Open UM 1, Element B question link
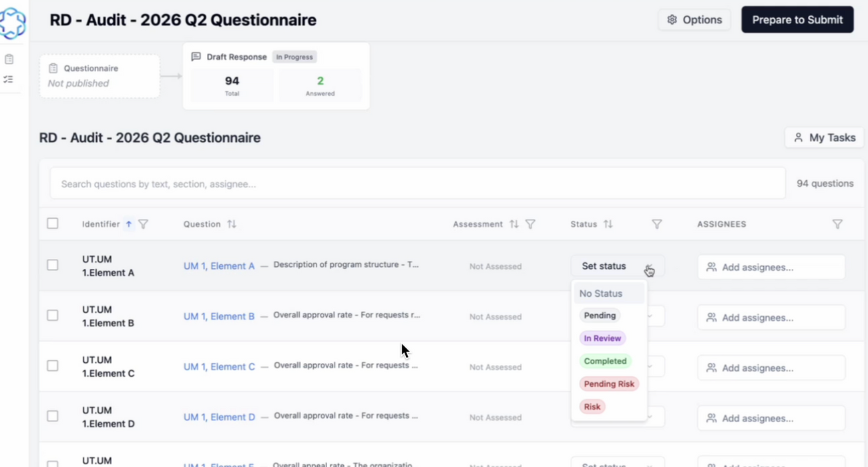This screenshot has width=868, height=467. (x=219, y=316)
